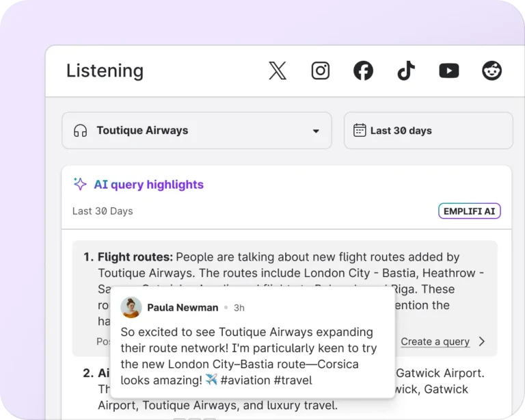Image resolution: width=525 pixels, height=420 pixels.
Task: Open the Facebook platform icon
Action: coord(363,70)
